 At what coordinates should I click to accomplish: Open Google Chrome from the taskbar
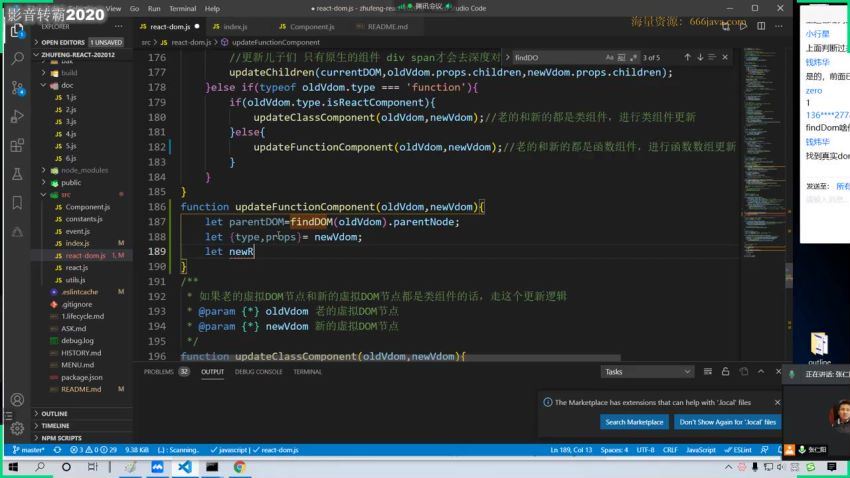tap(239, 467)
